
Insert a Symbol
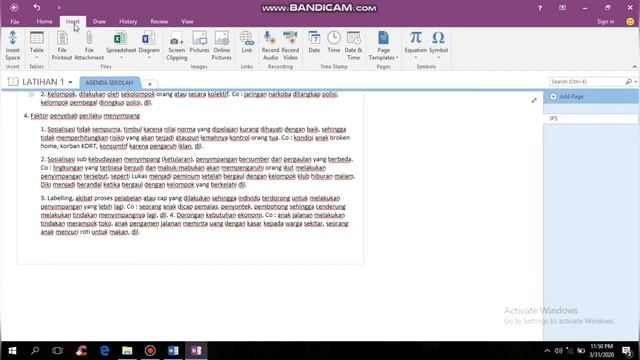click(438, 45)
